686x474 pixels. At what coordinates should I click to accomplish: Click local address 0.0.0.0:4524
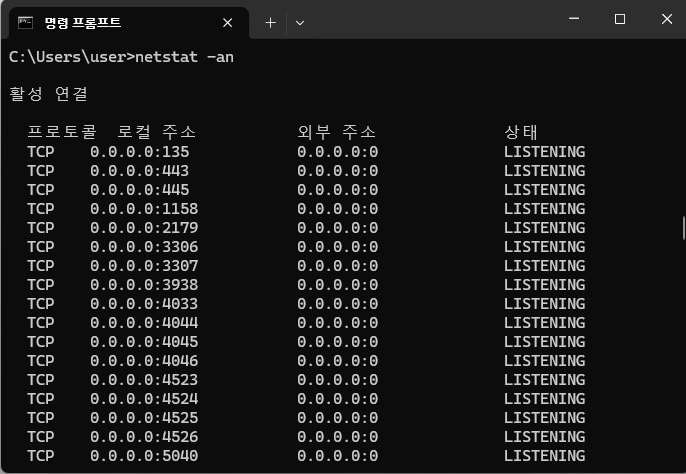pos(144,399)
